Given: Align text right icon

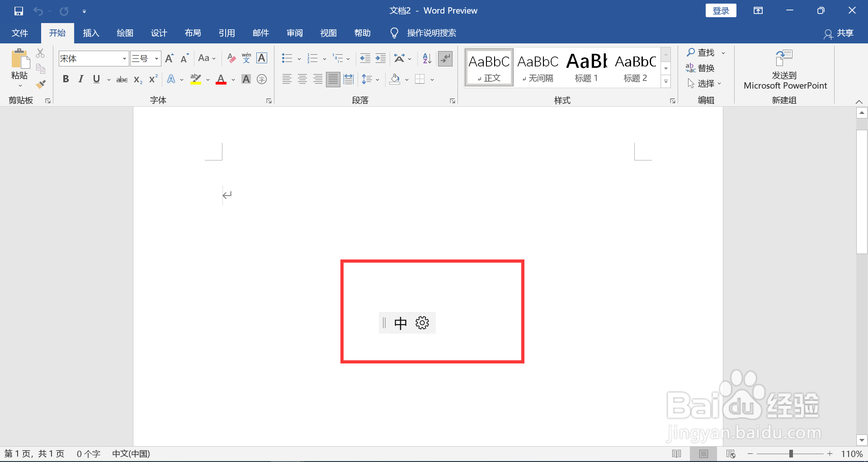Looking at the screenshot, I should tap(318, 80).
